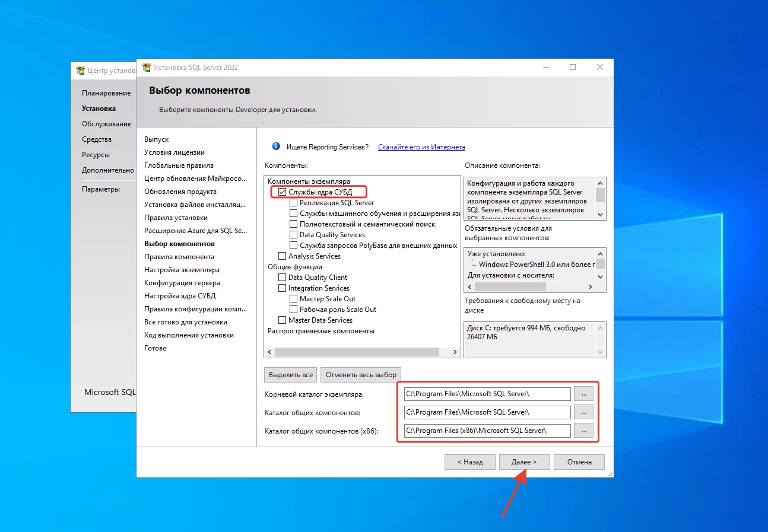This screenshot has height=532, width=768.
Task: Check the Analysis Services checkbox
Action: 283,256
